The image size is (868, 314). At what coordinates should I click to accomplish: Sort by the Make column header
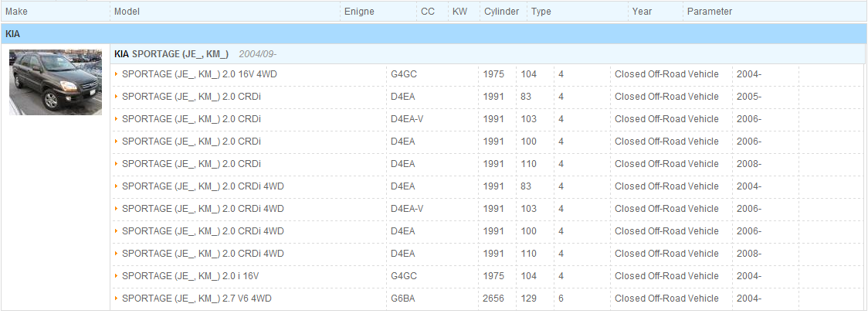[16, 12]
